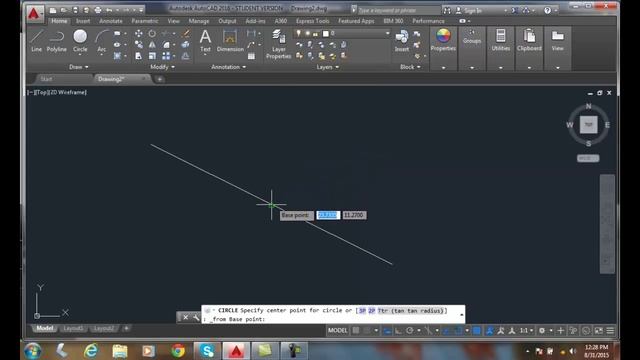Open the Annotate ribbon tab
This screenshot has width=640, height=360.
tap(111, 21)
